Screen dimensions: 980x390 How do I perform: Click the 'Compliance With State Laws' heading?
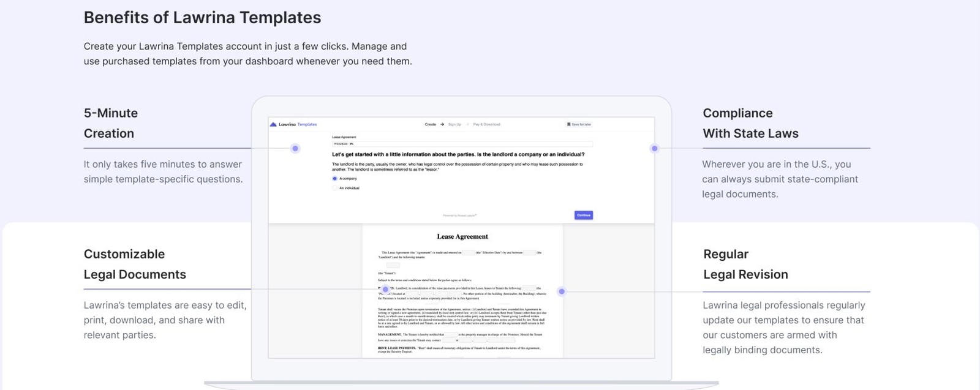tap(750, 123)
